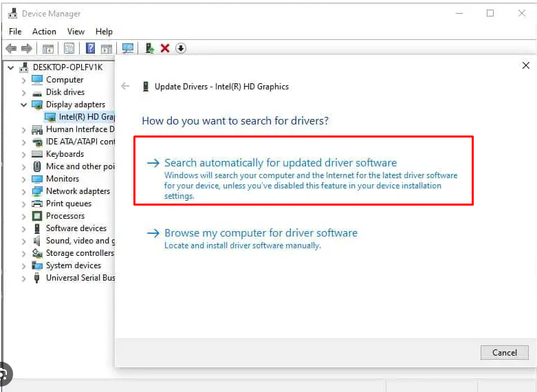Viewport: 537px width, 392px height.
Task: Click the Print queues printer icon
Action: pyautogui.click(x=37, y=204)
